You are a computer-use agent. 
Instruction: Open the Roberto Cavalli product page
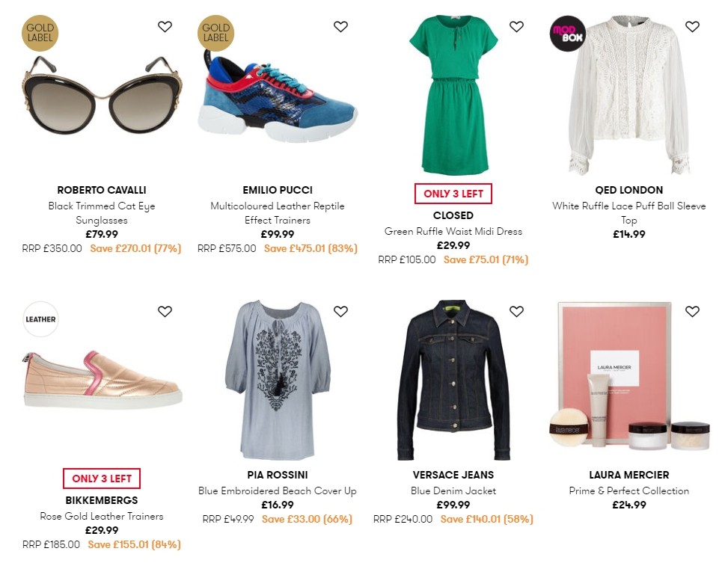tap(101, 190)
